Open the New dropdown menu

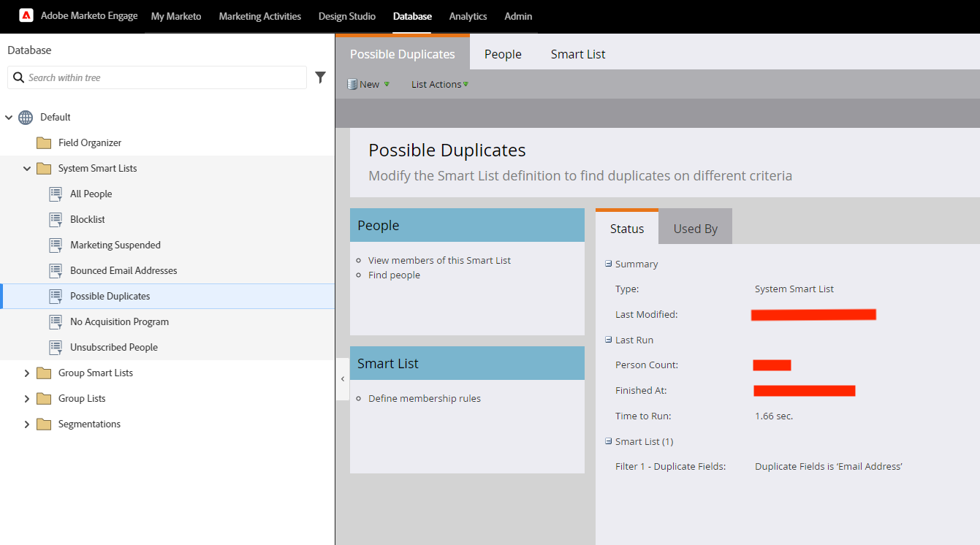click(x=368, y=84)
